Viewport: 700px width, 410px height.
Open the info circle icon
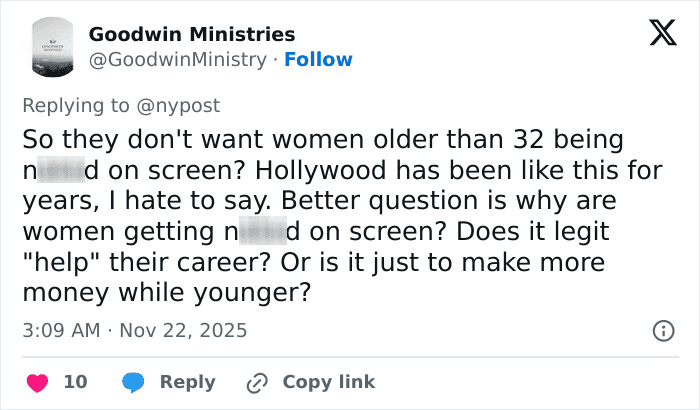point(661,330)
